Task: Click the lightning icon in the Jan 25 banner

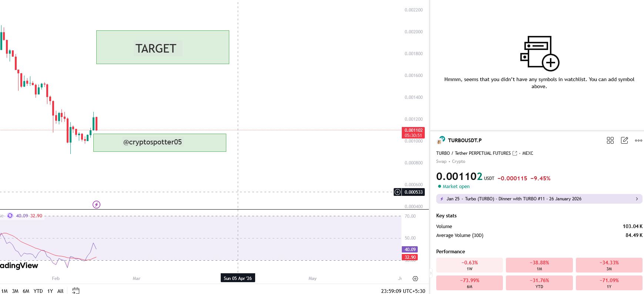Action: tap(441, 199)
